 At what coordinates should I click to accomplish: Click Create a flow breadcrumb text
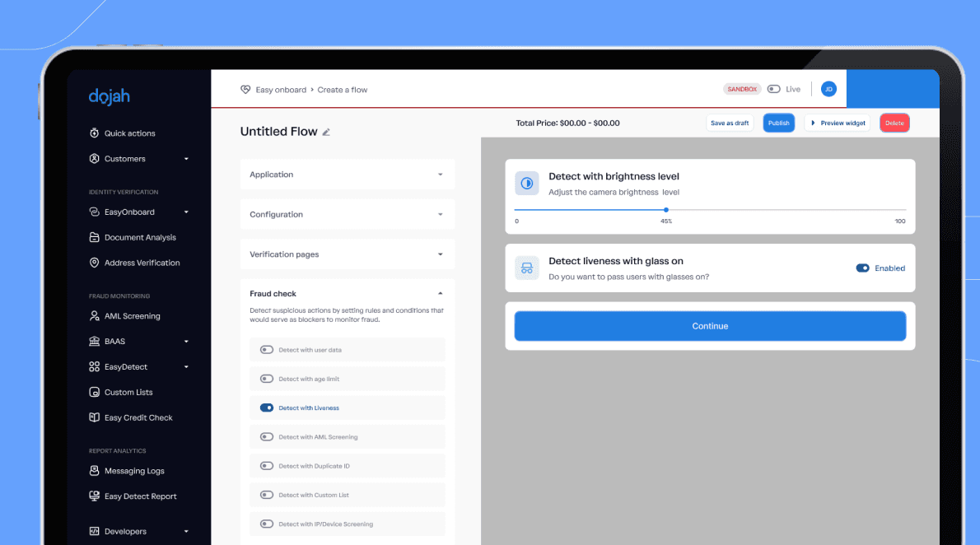click(343, 90)
